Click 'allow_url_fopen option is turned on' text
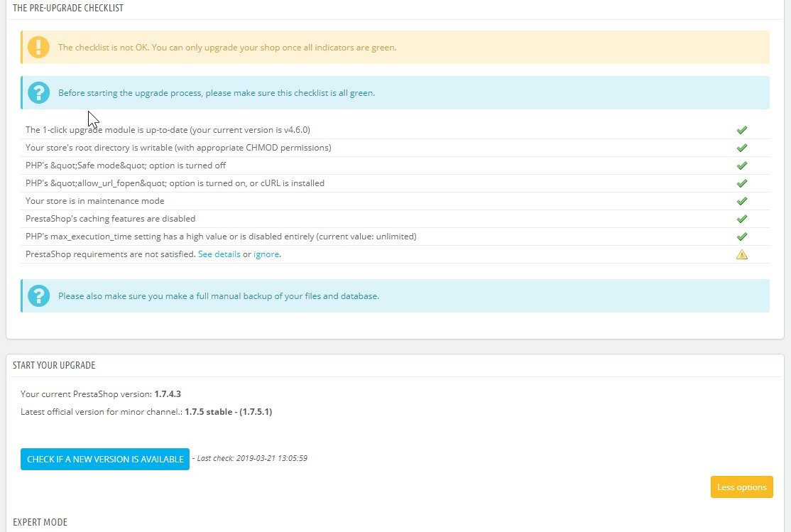This screenshot has width=791, height=532. (x=175, y=183)
